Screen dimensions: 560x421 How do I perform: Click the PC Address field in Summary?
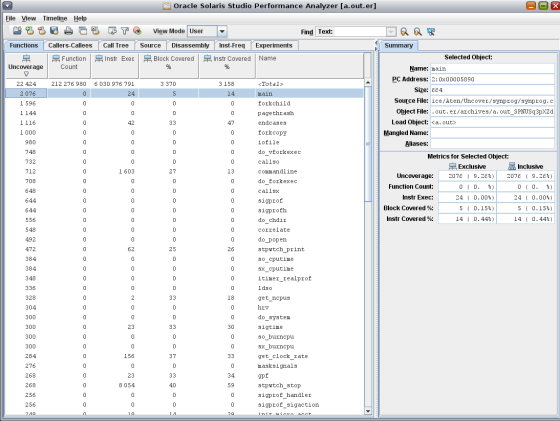coord(492,79)
